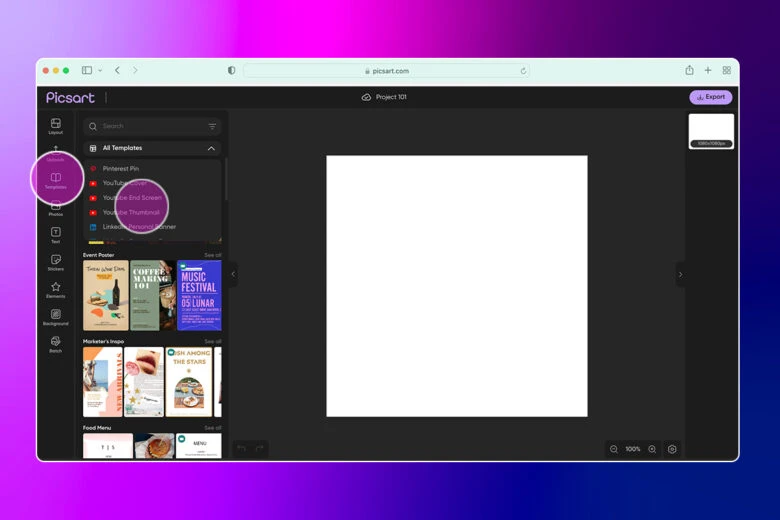Select the Text tool in sidebar
This screenshot has height=520, width=780.
[56, 235]
